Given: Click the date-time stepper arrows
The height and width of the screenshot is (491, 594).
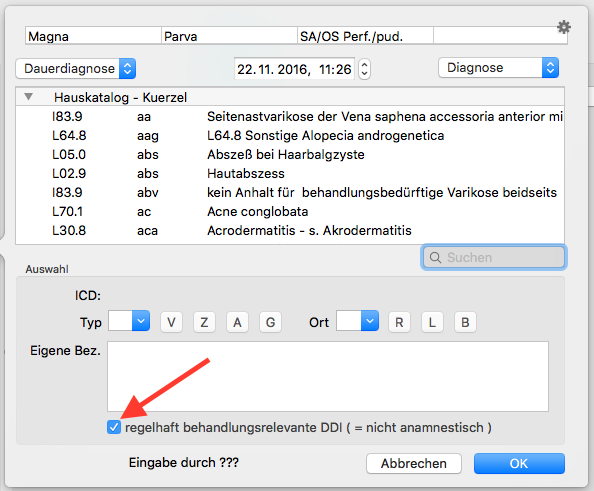Looking at the screenshot, I should coord(364,69).
